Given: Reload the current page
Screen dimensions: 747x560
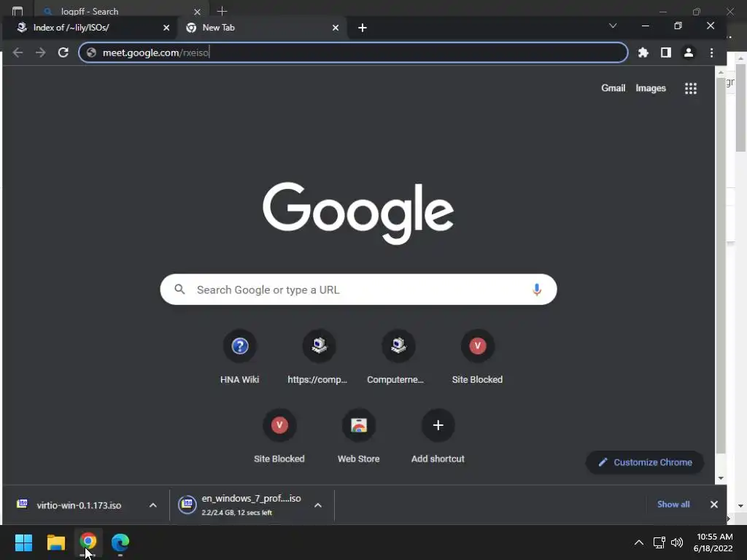Looking at the screenshot, I should [x=63, y=52].
